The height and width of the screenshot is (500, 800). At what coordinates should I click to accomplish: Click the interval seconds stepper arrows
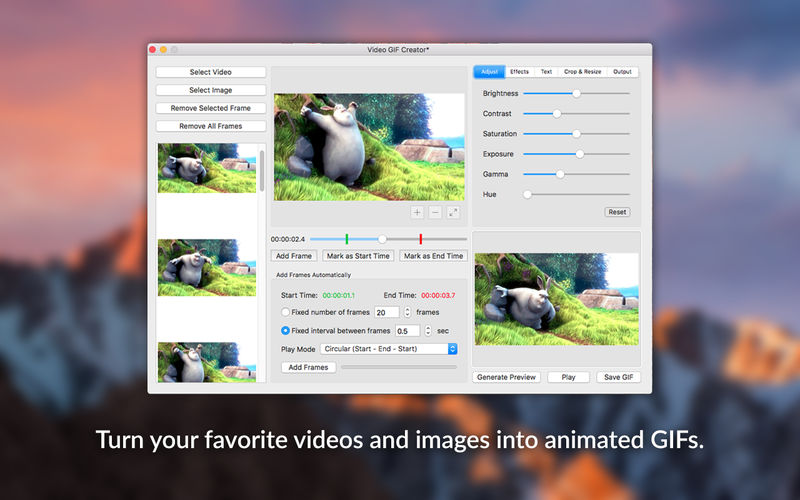[x=428, y=330]
